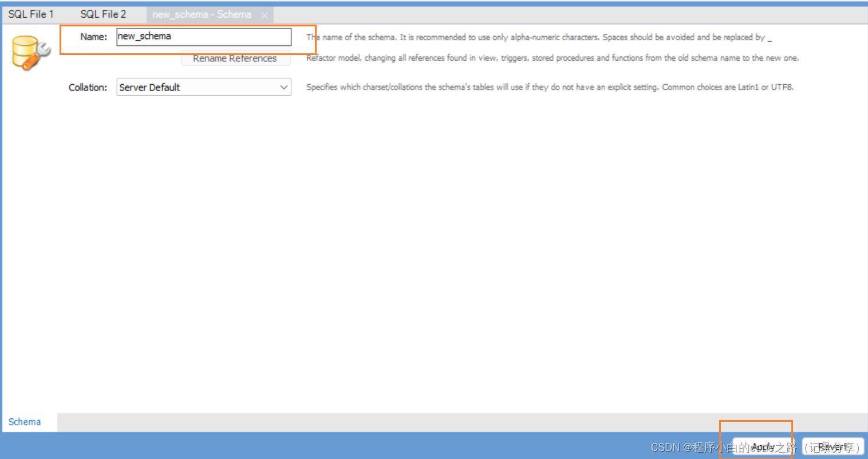The image size is (868, 459).
Task: Click the schema Name input field
Action: [204, 37]
